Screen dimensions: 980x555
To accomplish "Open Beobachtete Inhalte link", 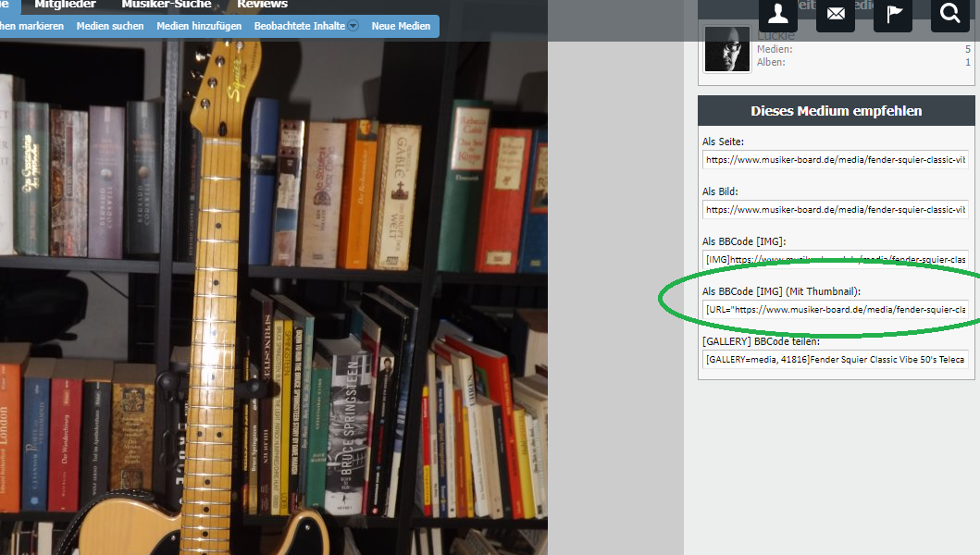I will pos(300,26).
